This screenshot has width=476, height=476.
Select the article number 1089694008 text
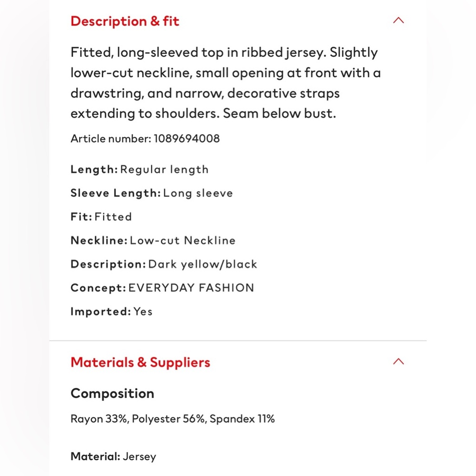coord(187,139)
